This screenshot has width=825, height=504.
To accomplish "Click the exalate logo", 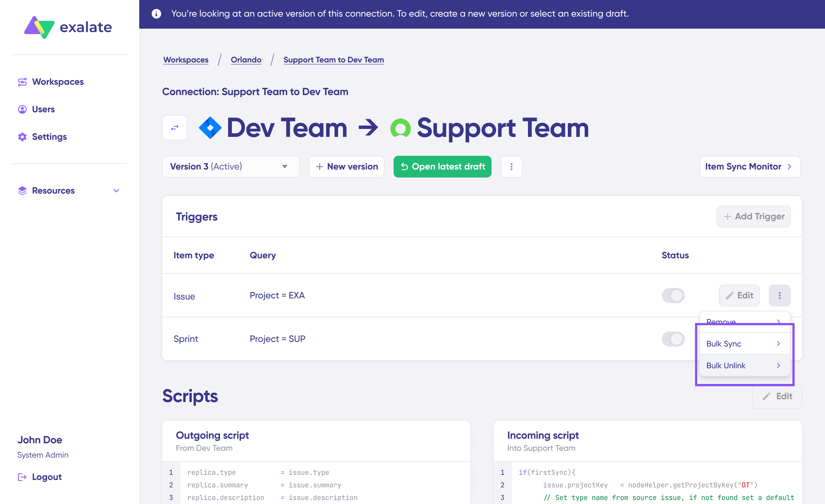I will pos(68,27).
